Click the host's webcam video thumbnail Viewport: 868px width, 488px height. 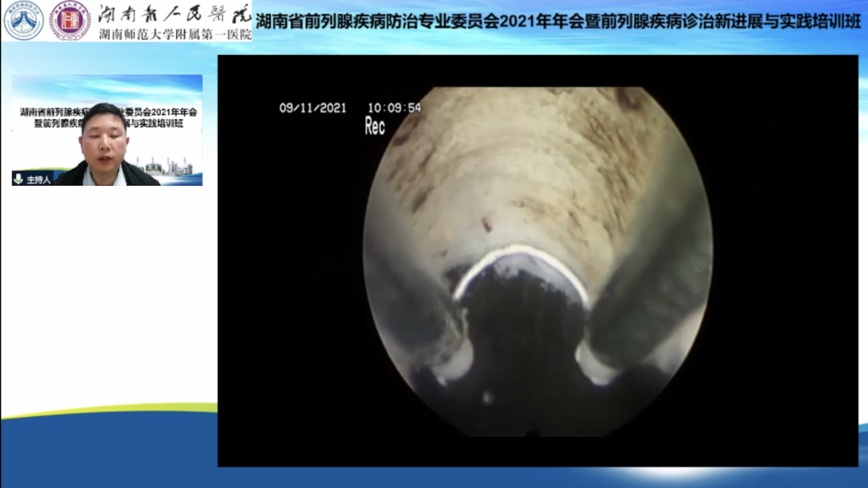click(107, 130)
